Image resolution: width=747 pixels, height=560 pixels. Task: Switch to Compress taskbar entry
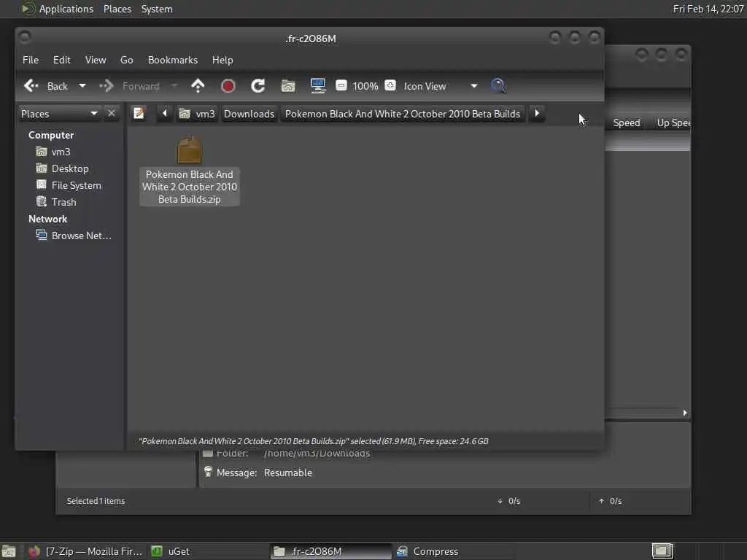[x=454, y=551]
